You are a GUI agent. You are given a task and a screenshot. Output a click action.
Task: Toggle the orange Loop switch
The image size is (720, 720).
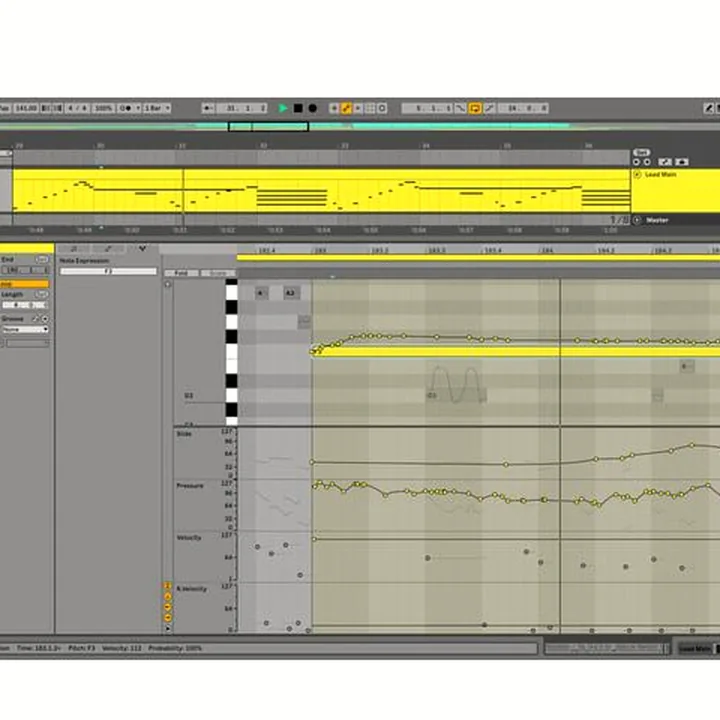475,108
